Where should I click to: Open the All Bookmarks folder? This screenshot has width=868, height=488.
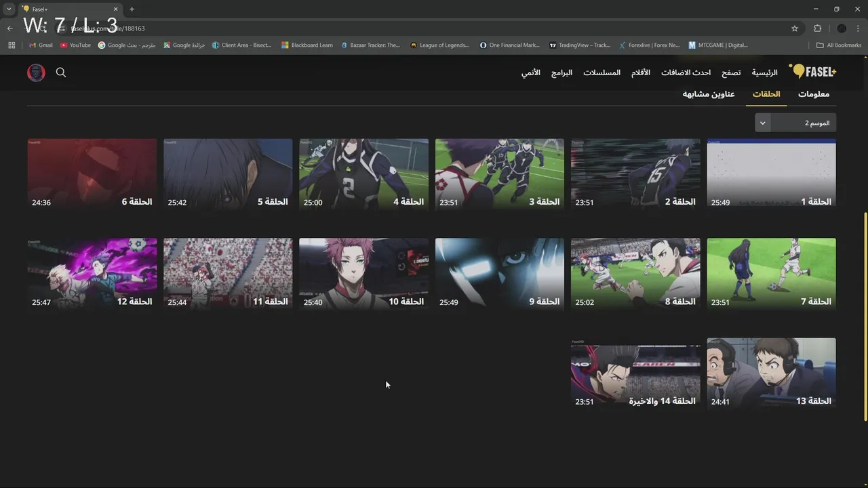click(839, 45)
